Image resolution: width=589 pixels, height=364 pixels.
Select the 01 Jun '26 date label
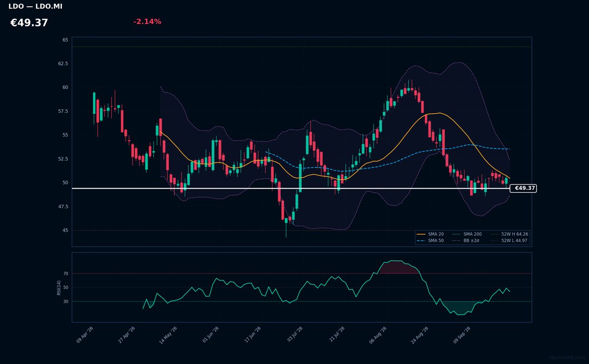click(210, 335)
